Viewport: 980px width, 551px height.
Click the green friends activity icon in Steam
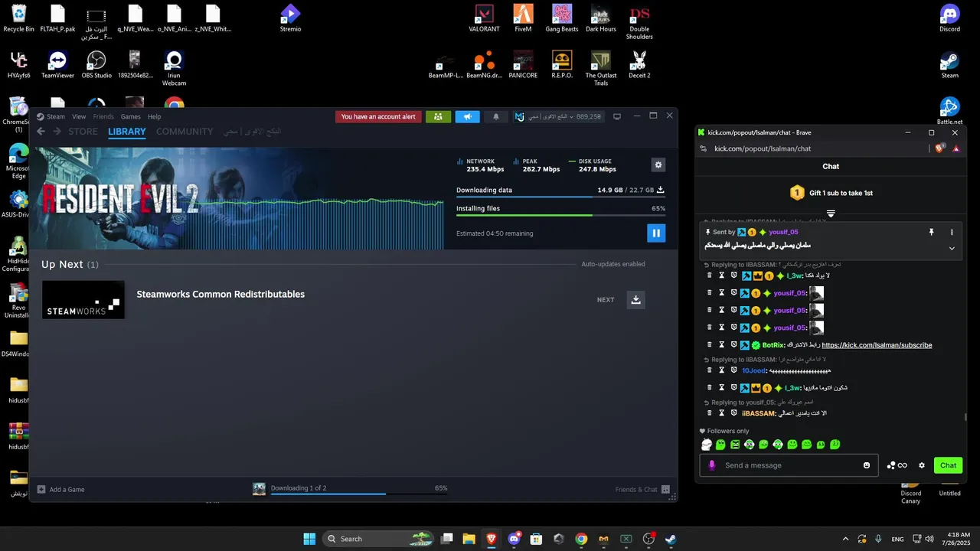(438, 117)
